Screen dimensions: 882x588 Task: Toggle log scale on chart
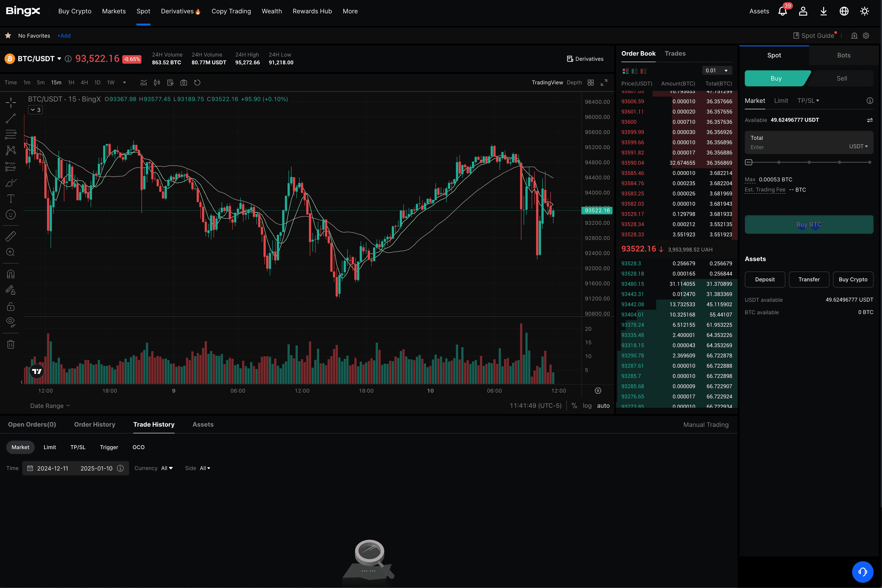coord(587,406)
